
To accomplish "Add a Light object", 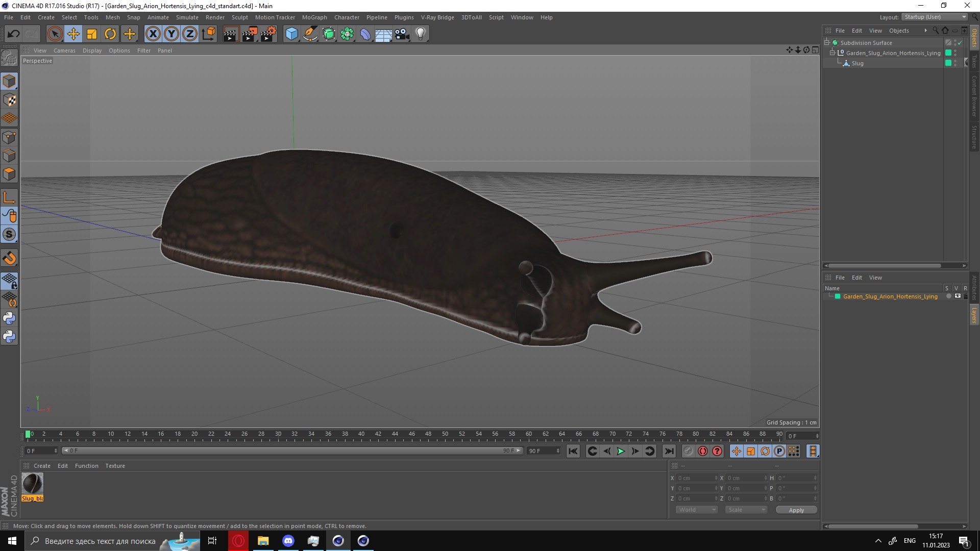I will (x=421, y=34).
